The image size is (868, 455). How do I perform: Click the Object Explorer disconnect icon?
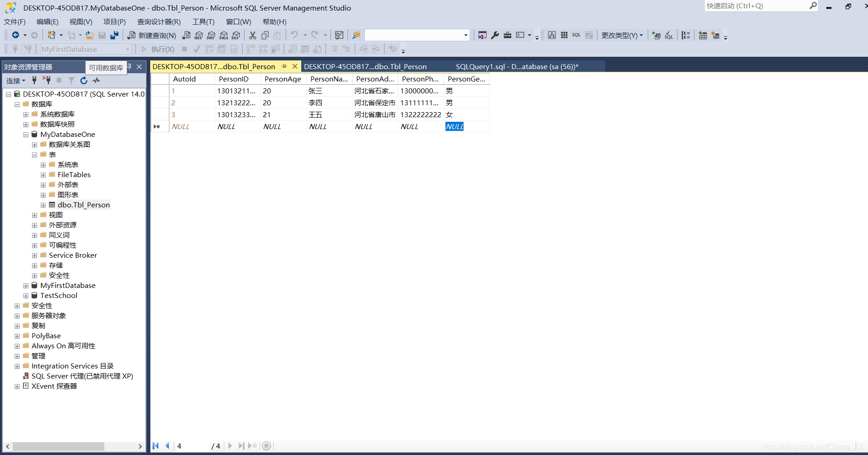(46, 81)
